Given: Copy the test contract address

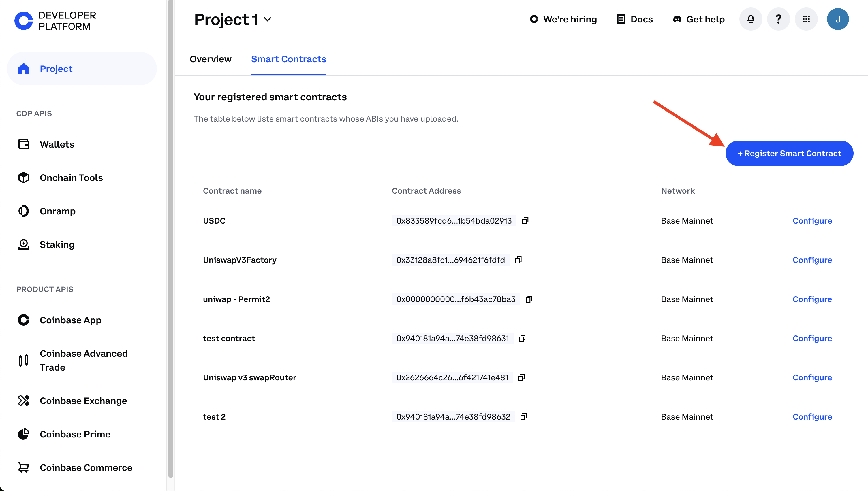Looking at the screenshot, I should (x=522, y=338).
